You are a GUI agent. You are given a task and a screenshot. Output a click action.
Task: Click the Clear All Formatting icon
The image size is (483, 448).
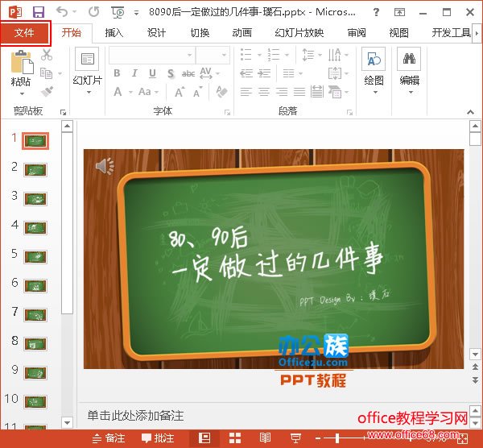(x=222, y=92)
